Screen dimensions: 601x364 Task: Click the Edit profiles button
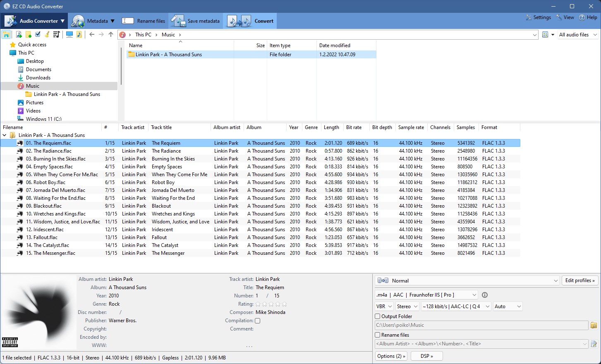pos(579,280)
